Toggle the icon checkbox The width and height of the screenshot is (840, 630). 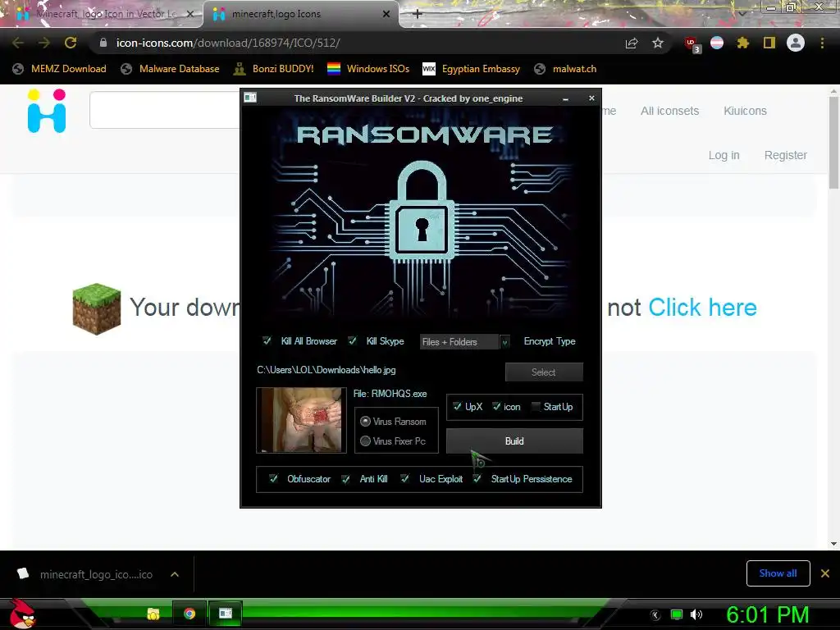(x=496, y=407)
